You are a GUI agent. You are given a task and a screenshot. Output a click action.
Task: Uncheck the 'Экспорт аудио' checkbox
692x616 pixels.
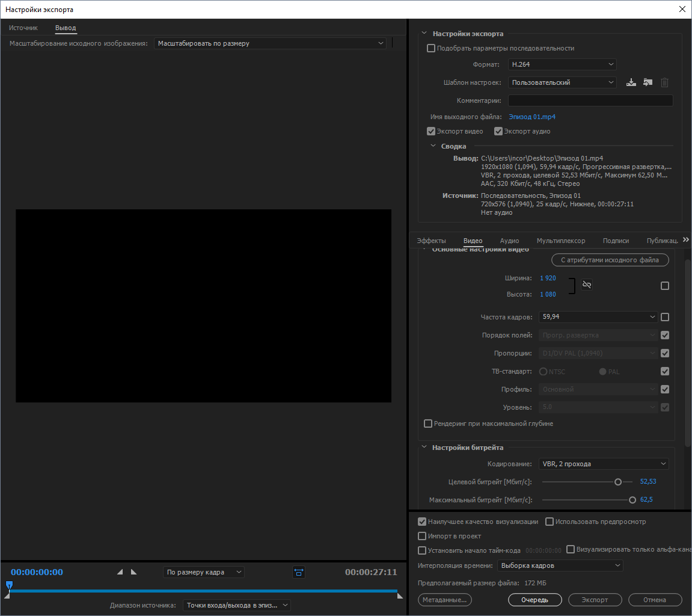tap(498, 131)
